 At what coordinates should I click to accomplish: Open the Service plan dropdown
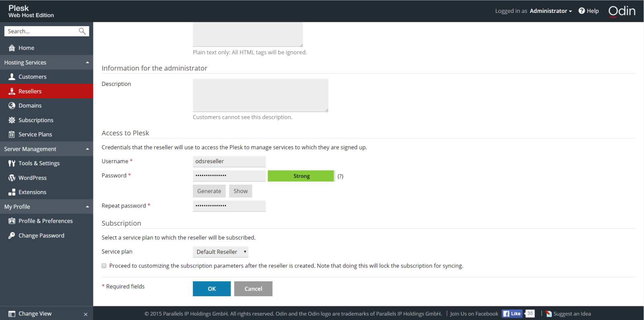pyautogui.click(x=221, y=252)
